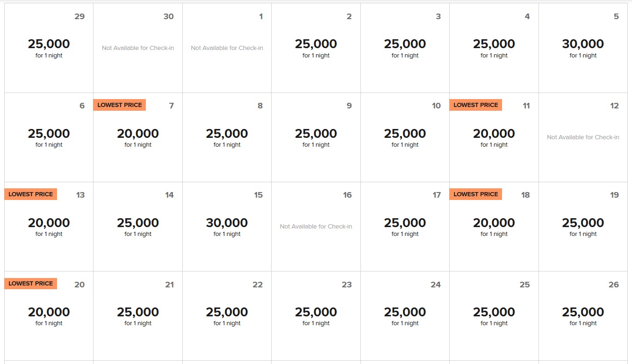Click the Lowest Price badge on day 20
The image size is (632, 364).
(x=31, y=284)
